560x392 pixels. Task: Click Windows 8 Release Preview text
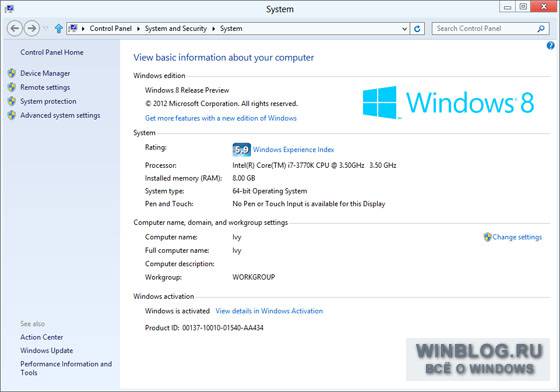[187, 90]
